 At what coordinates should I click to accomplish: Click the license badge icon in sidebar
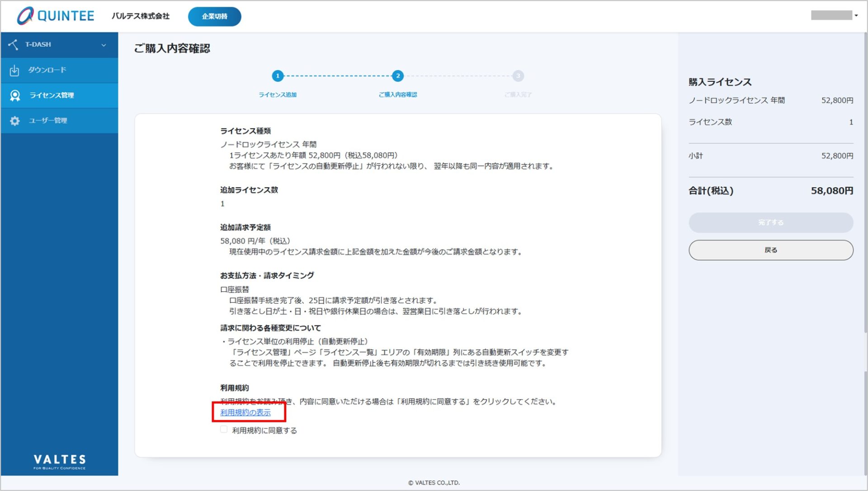point(15,95)
